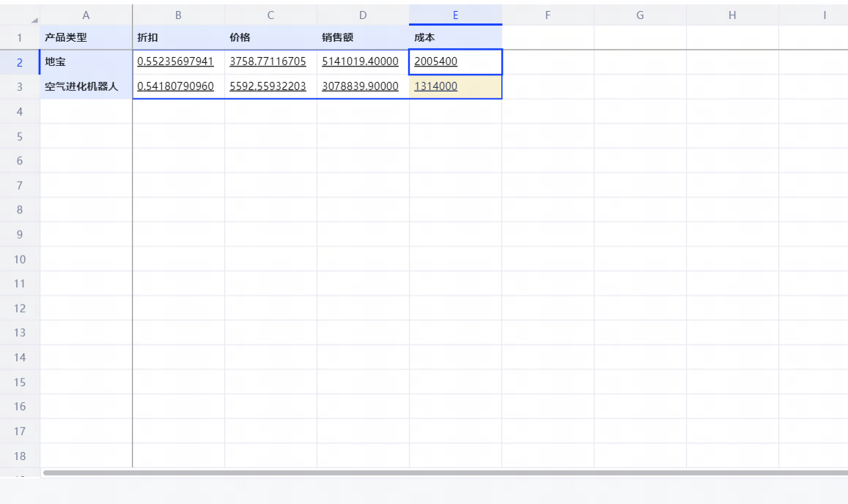Select column E header
The width and height of the screenshot is (848, 504).
455,15
